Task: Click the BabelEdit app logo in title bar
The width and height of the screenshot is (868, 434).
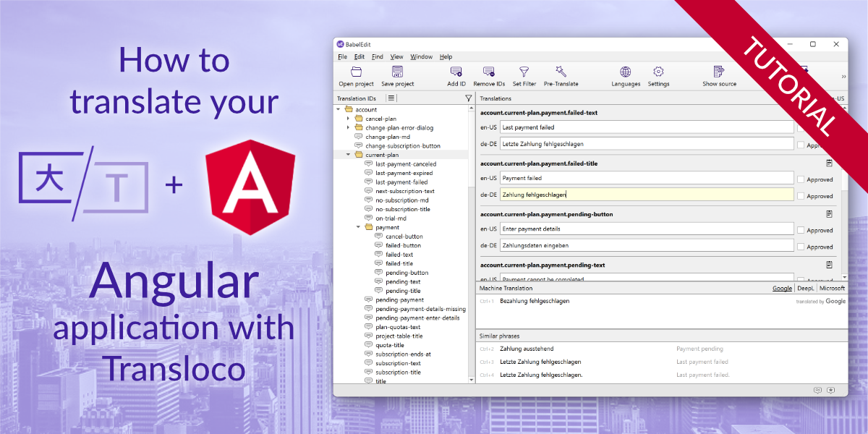Action: click(340, 44)
